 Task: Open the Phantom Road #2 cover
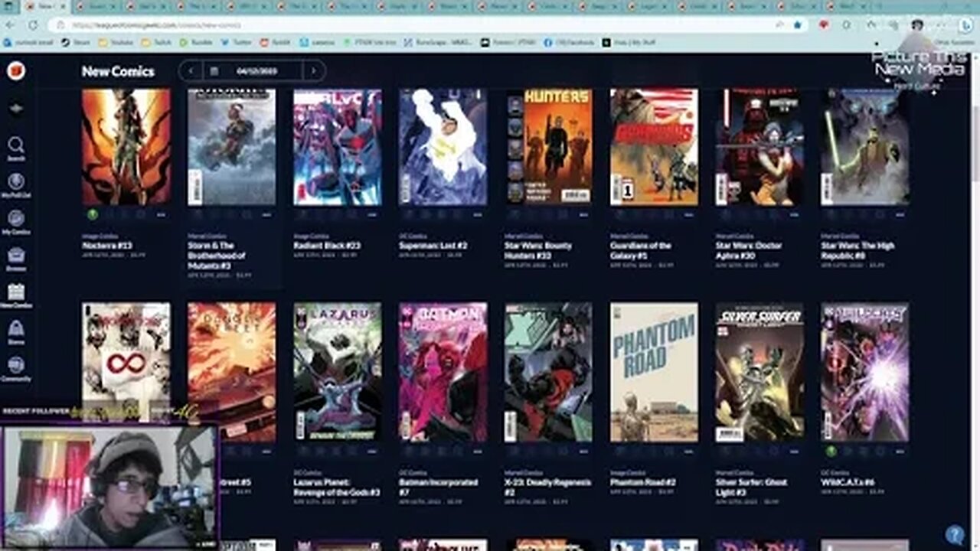pyautogui.click(x=655, y=372)
